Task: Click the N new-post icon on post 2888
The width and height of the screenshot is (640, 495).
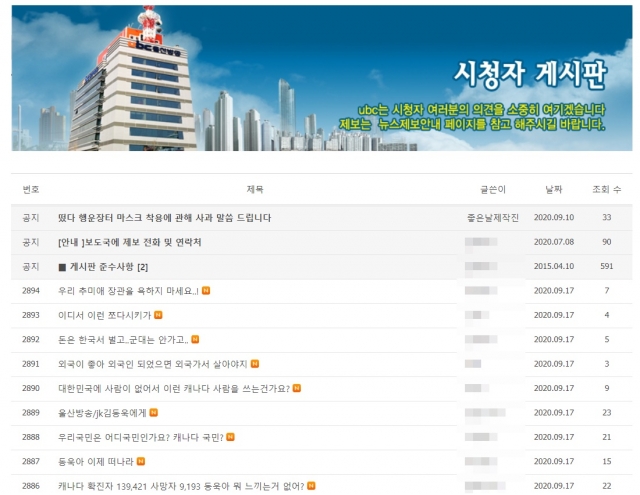Action: click(x=230, y=437)
